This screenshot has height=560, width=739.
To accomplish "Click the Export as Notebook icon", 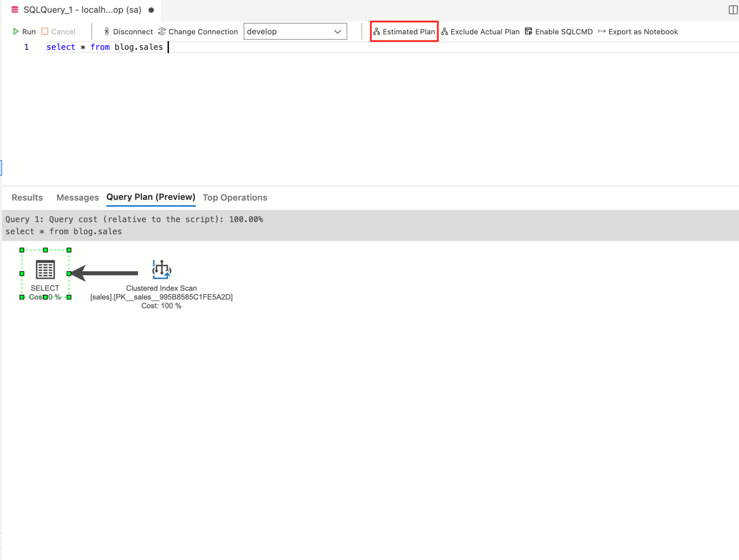I will coord(602,31).
